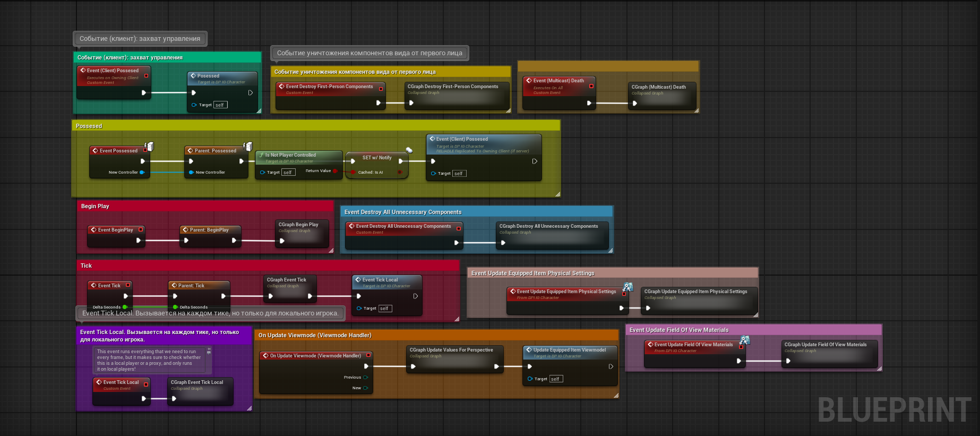Select the CGraph (Multicast) Death collapsed node
The width and height of the screenshot is (980, 436).
coord(662,96)
